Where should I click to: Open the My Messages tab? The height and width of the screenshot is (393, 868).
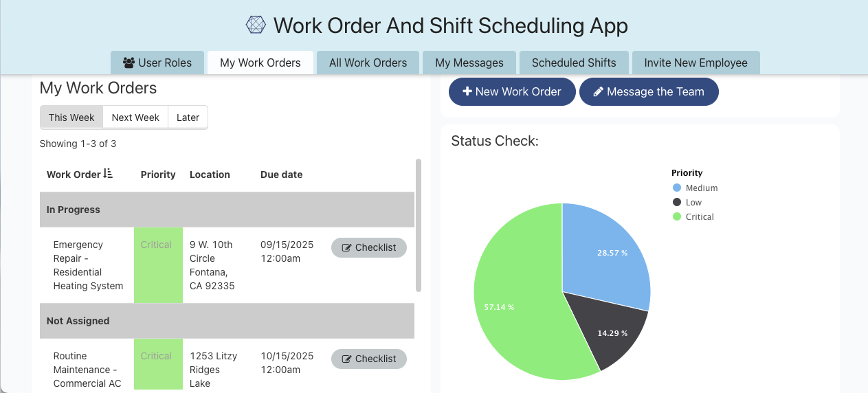tap(469, 63)
